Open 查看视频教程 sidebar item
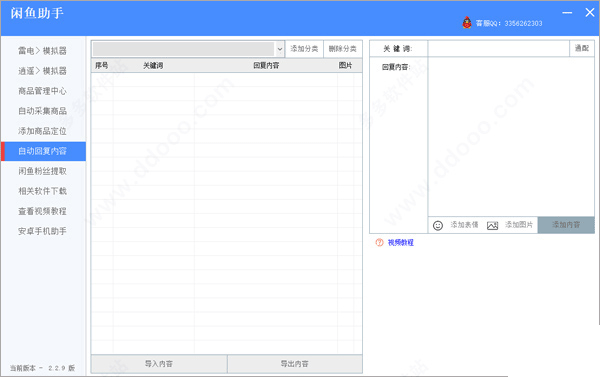The width and height of the screenshot is (600, 377). point(42,211)
